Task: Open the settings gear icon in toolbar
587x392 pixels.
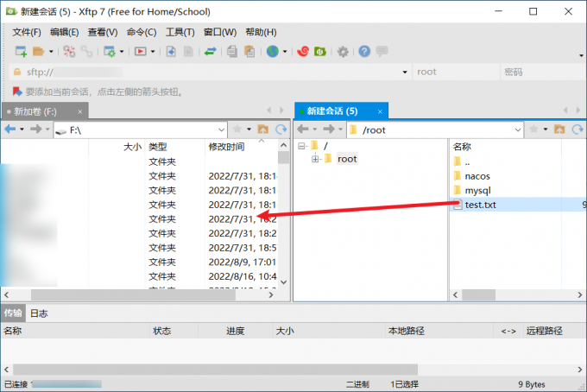Action: [x=343, y=52]
